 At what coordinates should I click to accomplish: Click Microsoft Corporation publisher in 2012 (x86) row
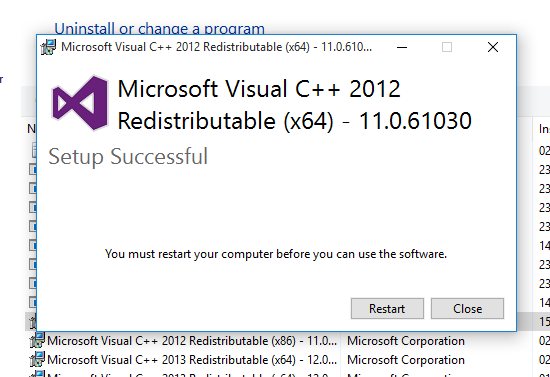point(406,341)
